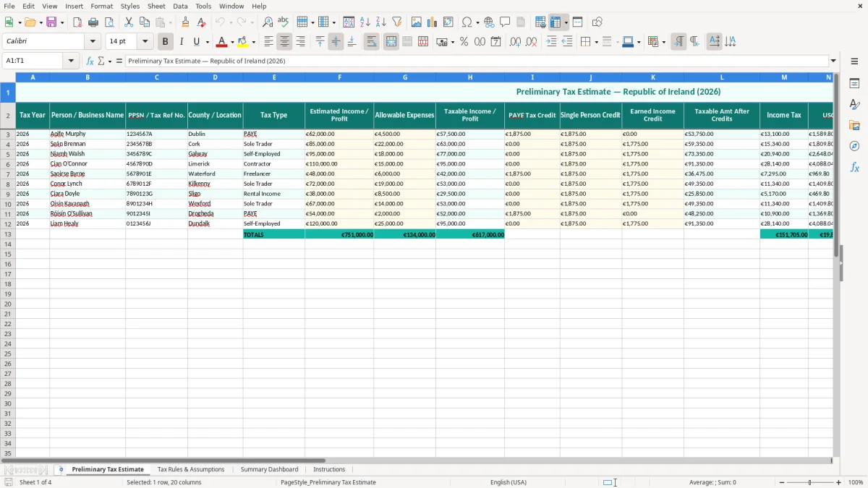Click the formula input field

pos(477,61)
